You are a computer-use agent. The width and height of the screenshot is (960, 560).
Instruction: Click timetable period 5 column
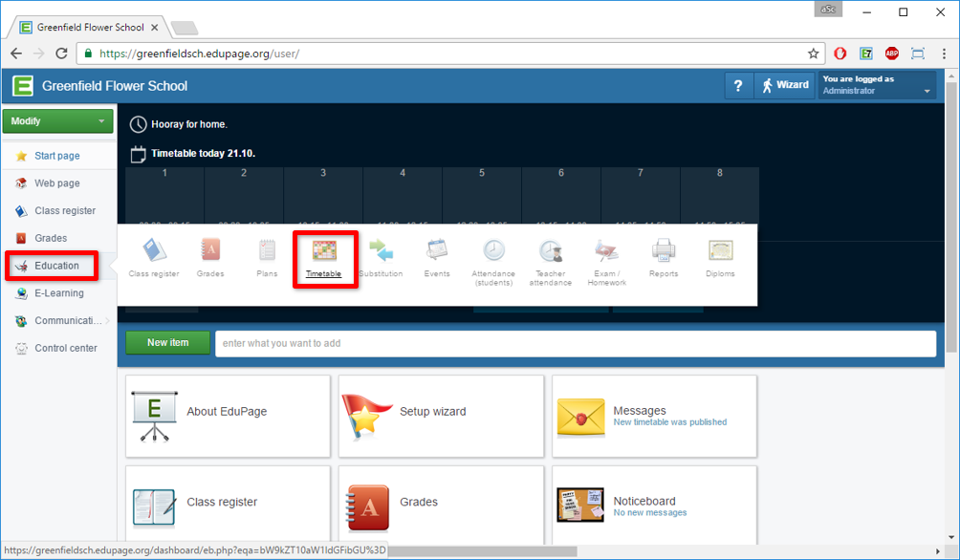(482, 196)
